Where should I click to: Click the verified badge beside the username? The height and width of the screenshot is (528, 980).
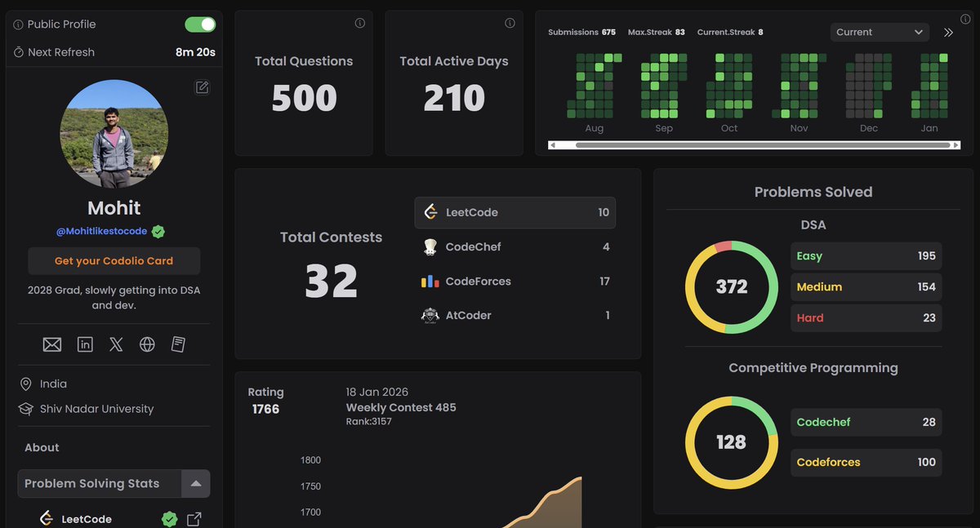(158, 232)
